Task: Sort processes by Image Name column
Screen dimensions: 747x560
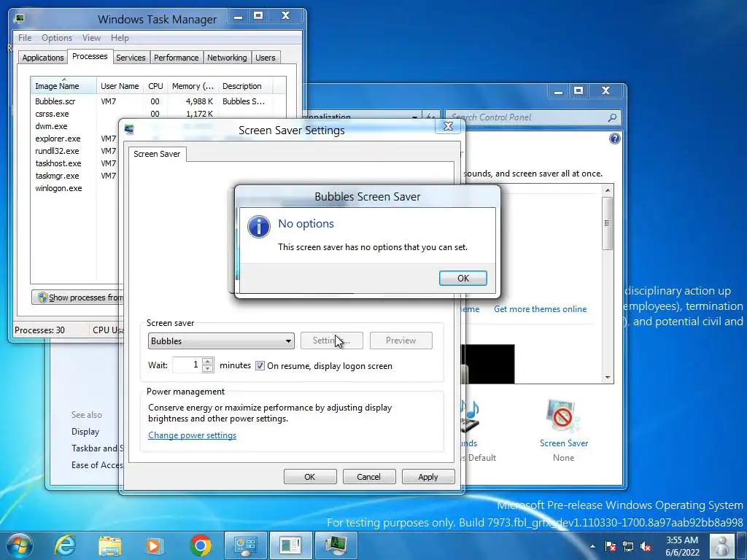Action: 64,86
